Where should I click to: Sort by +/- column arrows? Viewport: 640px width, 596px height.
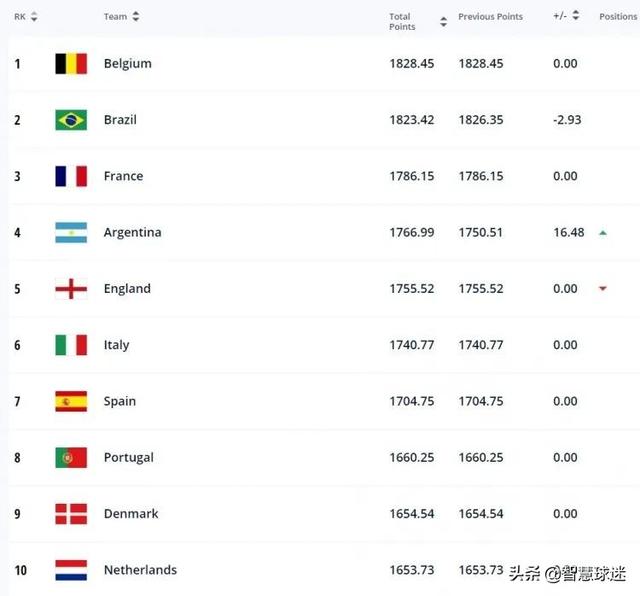click(576, 16)
